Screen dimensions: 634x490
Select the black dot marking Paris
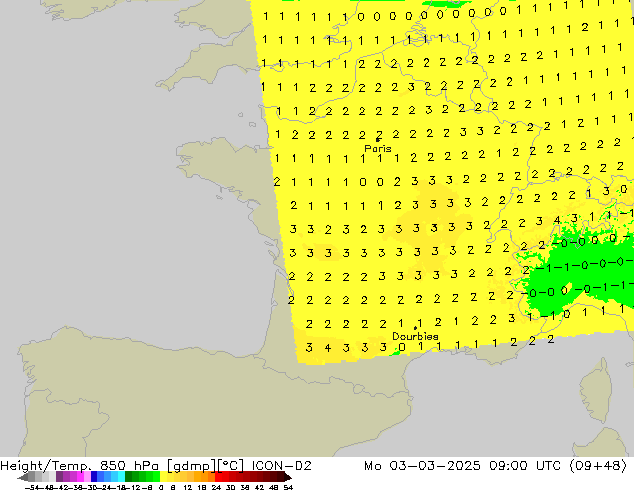pyautogui.click(x=377, y=140)
